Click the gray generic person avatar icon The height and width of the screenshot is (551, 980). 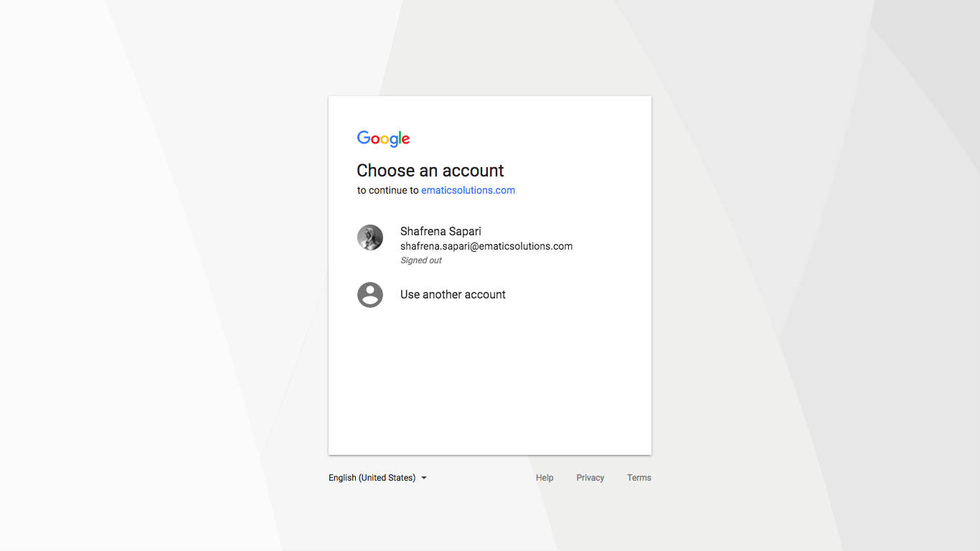(370, 295)
